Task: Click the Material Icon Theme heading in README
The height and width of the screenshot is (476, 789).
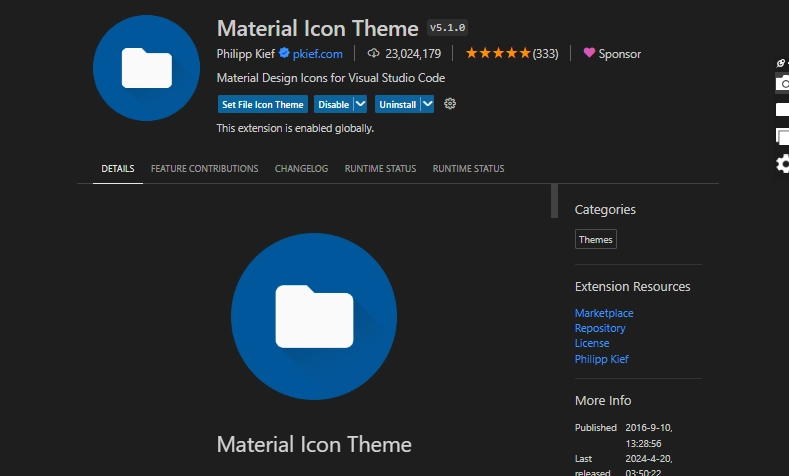Action: pyautogui.click(x=314, y=445)
